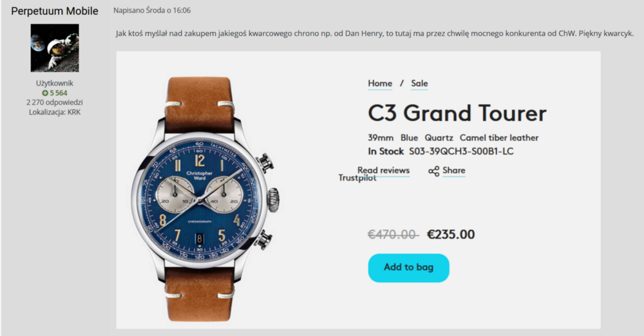Image resolution: width=644 pixels, height=336 pixels.
Task: Click the Camel tiber leather strap label
Action: [499, 138]
